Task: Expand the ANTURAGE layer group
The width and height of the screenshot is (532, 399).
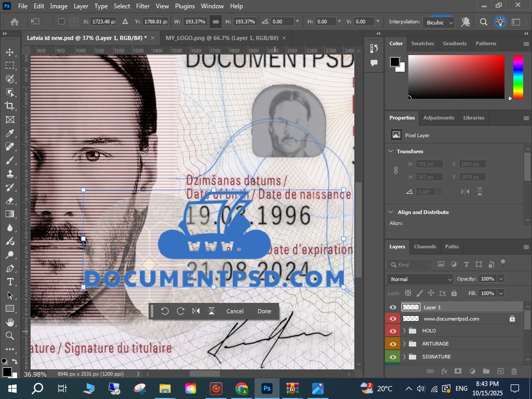Action: point(405,344)
